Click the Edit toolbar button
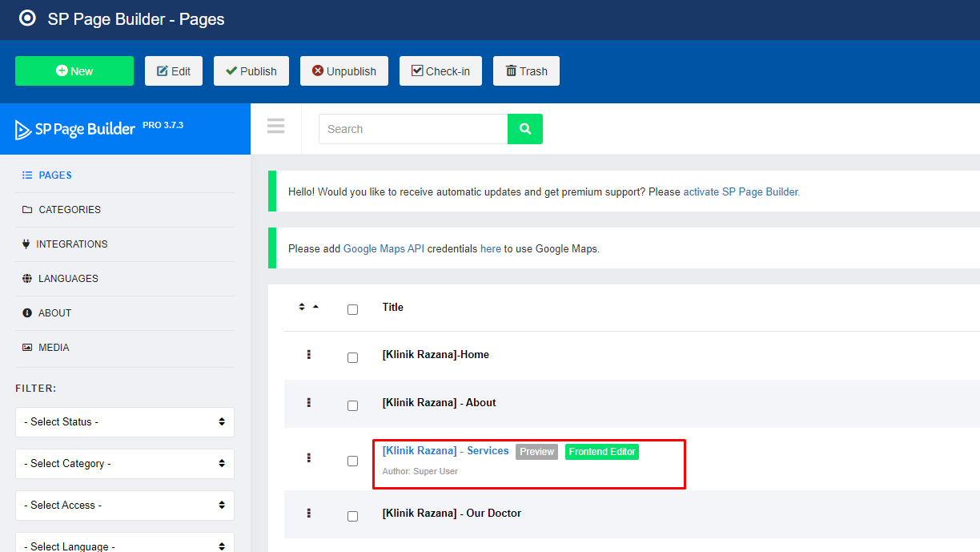The height and width of the screenshot is (552, 980). pos(174,71)
